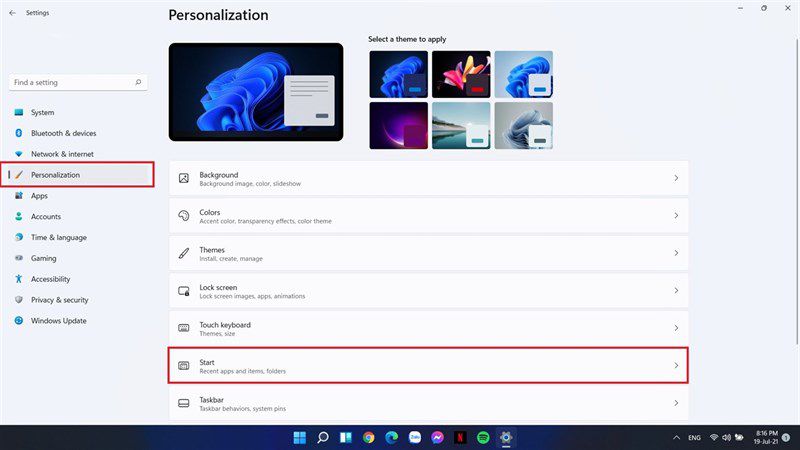Apply the lake landscape Sunrise theme
The image size is (800, 450).
(x=461, y=126)
